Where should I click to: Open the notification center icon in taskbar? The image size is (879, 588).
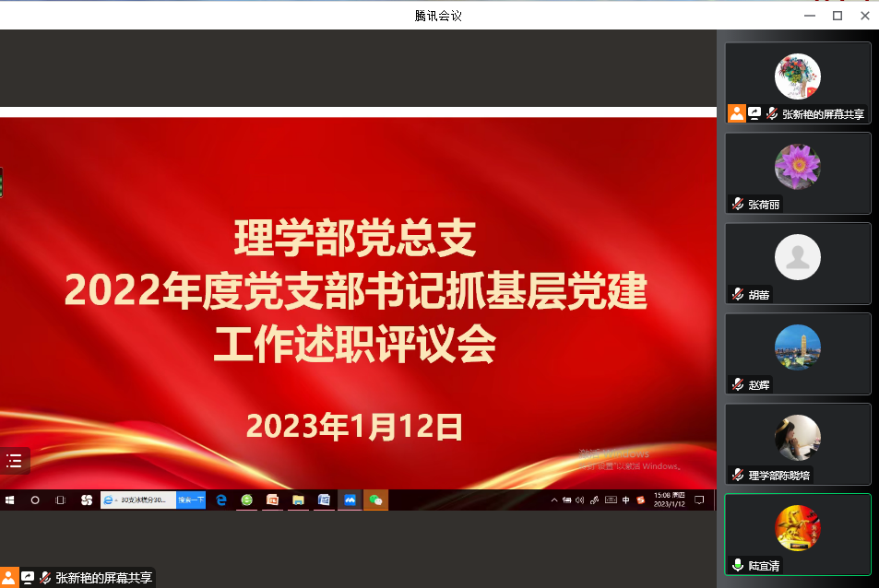click(699, 500)
